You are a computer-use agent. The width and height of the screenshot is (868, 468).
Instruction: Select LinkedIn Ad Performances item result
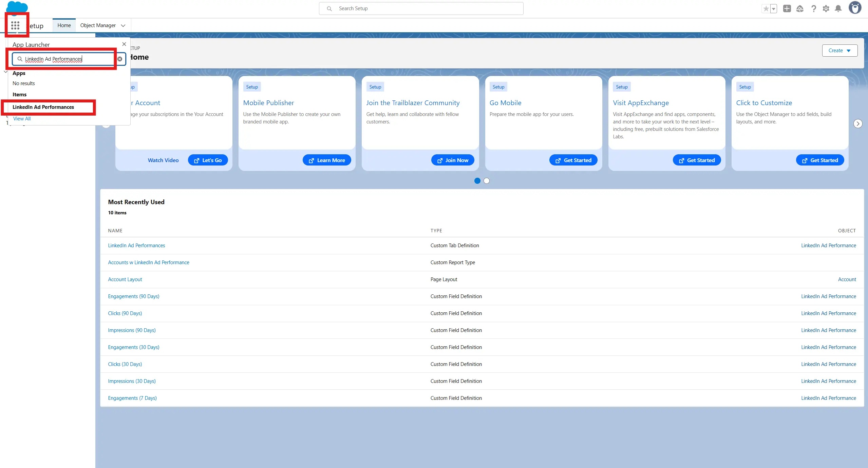pos(43,107)
